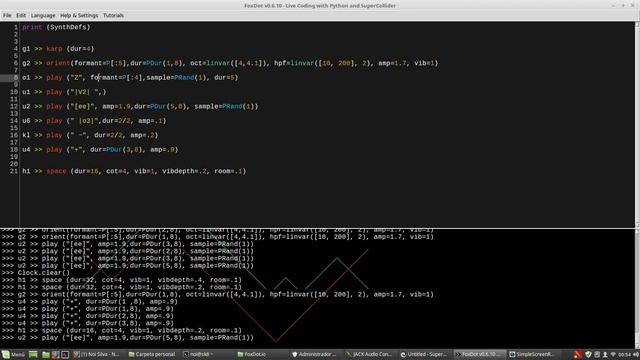Viewport: 640px width, 360px height.
Task: Open the Wi-Fi network tray icon
Action: (x=613, y=354)
